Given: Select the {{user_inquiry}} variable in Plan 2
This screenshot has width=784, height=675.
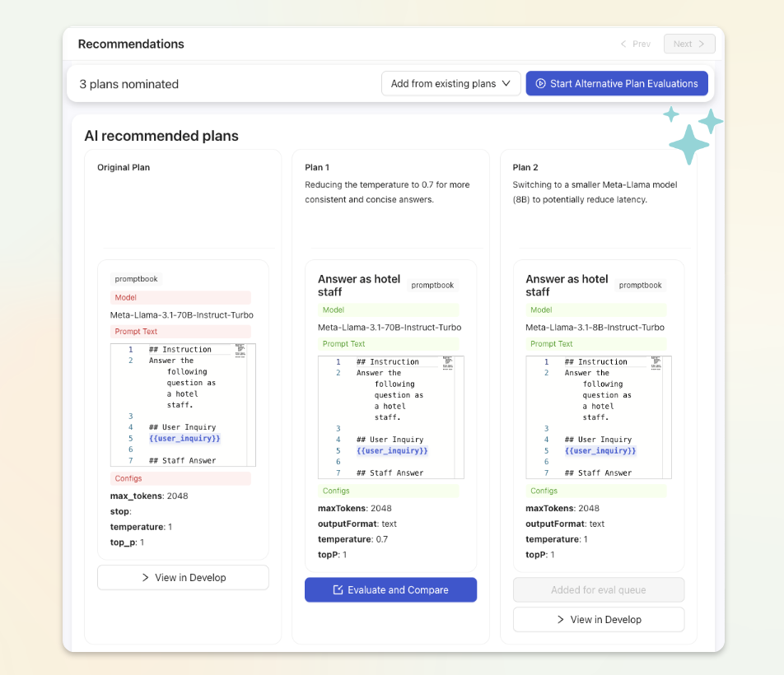Looking at the screenshot, I should [x=600, y=451].
